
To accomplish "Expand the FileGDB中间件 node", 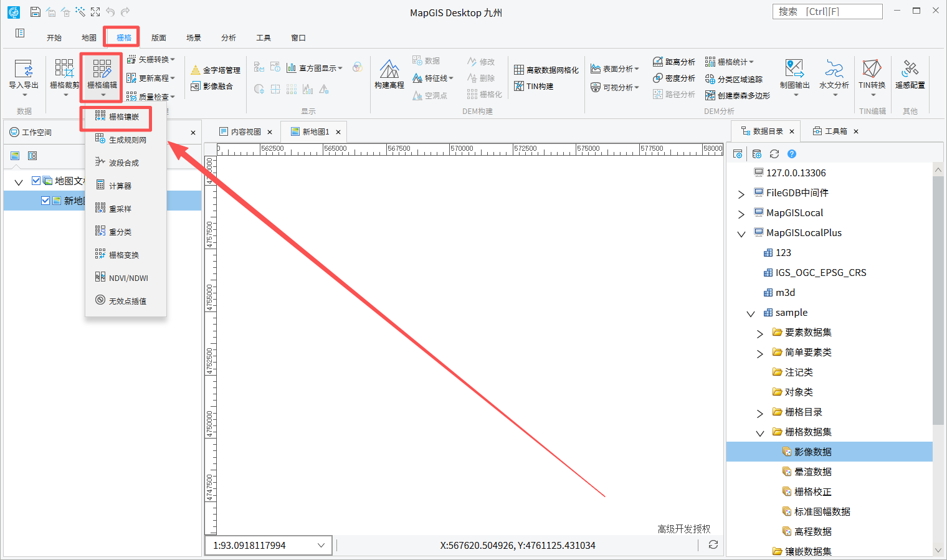I will 741,194.
